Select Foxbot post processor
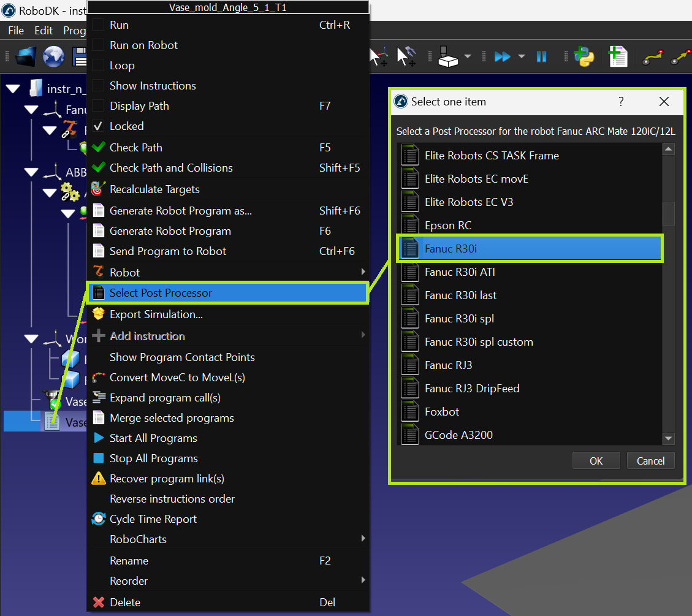692x616 pixels. click(x=530, y=412)
